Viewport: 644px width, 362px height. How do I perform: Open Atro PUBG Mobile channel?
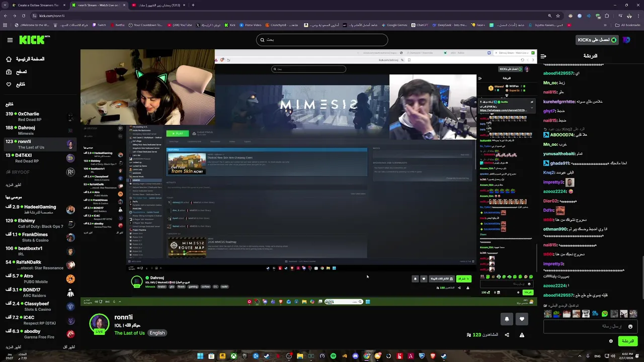(x=39, y=279)
